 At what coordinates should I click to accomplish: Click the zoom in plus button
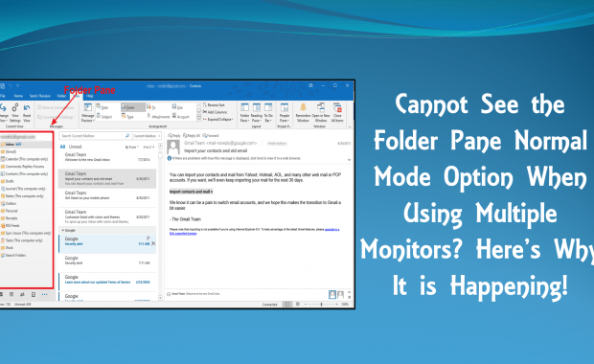tap(336, 305)
